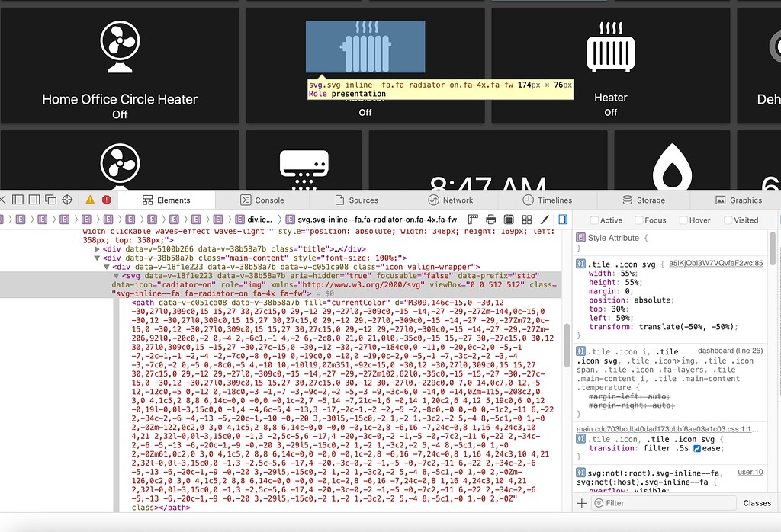Toggle the rulers icon in DOM toolbar
This screenshot has width=781, height=532.
coord(474,220)
